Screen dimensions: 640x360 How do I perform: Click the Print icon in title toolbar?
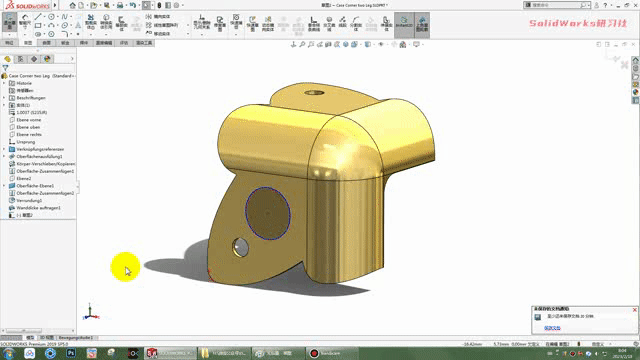click(x=120, y=5)
